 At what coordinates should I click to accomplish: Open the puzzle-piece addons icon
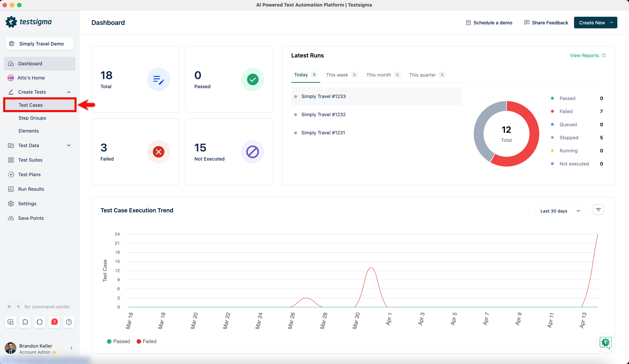pyautogui.click(x=25, y=322)
